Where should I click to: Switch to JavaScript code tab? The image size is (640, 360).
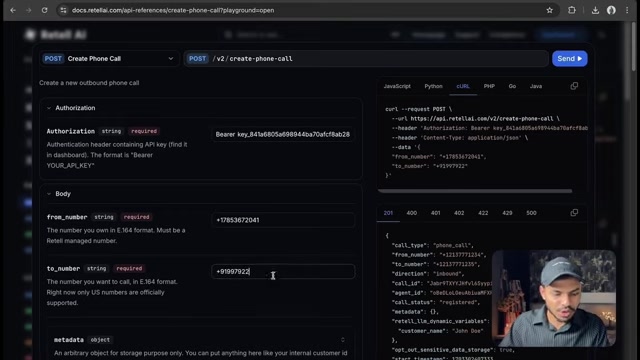point(397,86)
